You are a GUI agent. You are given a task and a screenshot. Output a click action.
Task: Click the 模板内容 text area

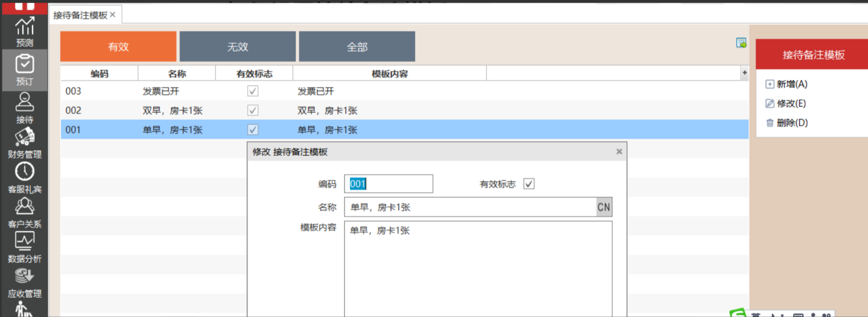(x=478, y=268)
